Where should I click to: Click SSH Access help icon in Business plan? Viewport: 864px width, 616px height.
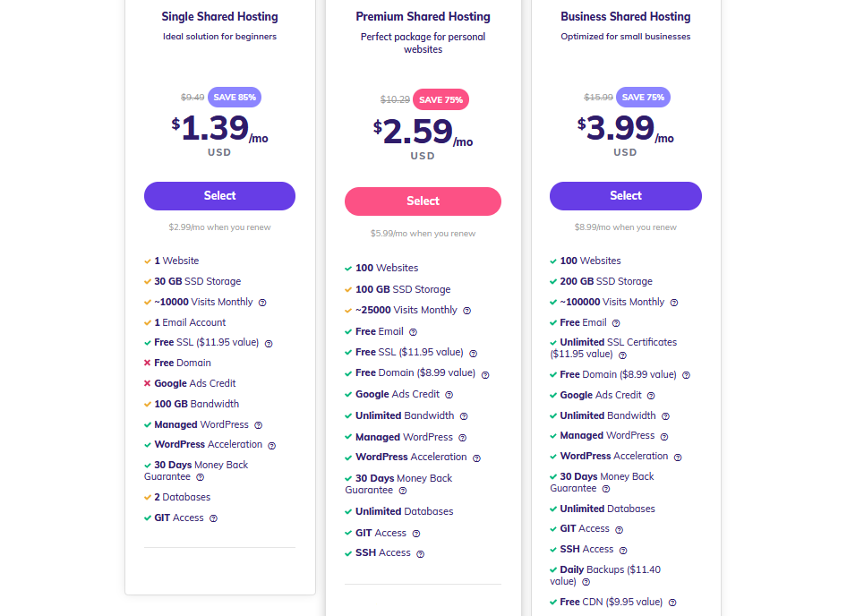coord(623,550)
